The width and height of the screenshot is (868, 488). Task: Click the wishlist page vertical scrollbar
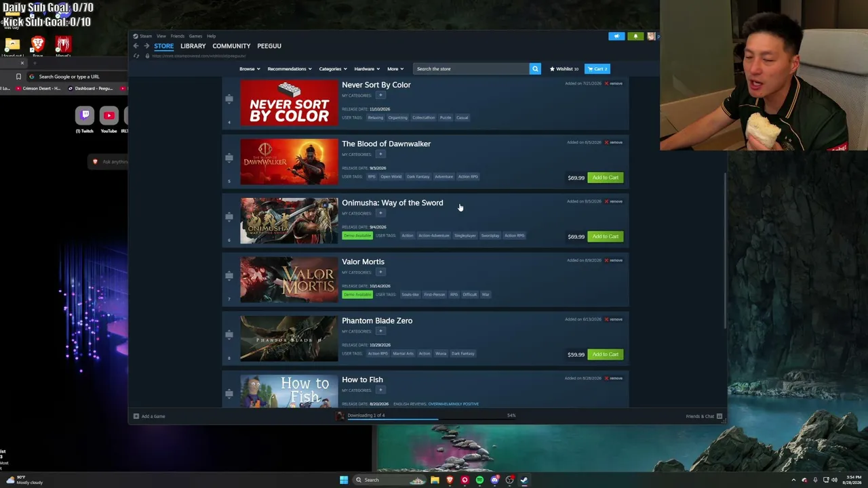click(725, 251)
